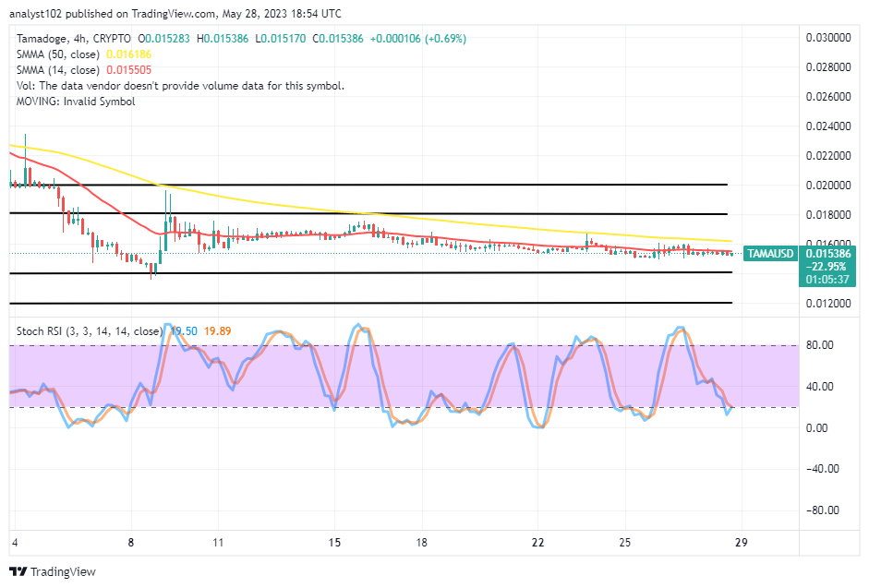The image size is (869, 588).
Task: Click the Stoch RSI value 19.89
Action: coord(217,331)
